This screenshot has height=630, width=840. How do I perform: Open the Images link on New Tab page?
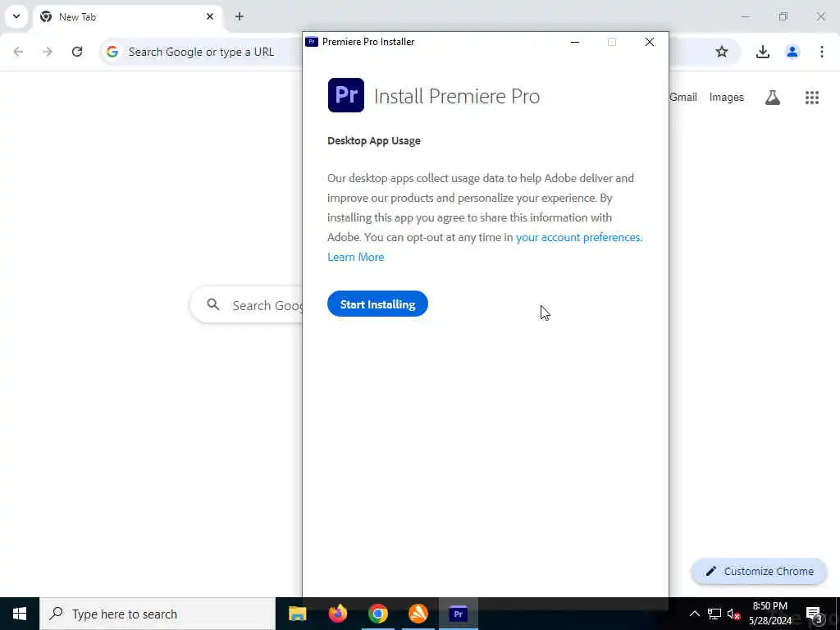[x=727, y=98]
